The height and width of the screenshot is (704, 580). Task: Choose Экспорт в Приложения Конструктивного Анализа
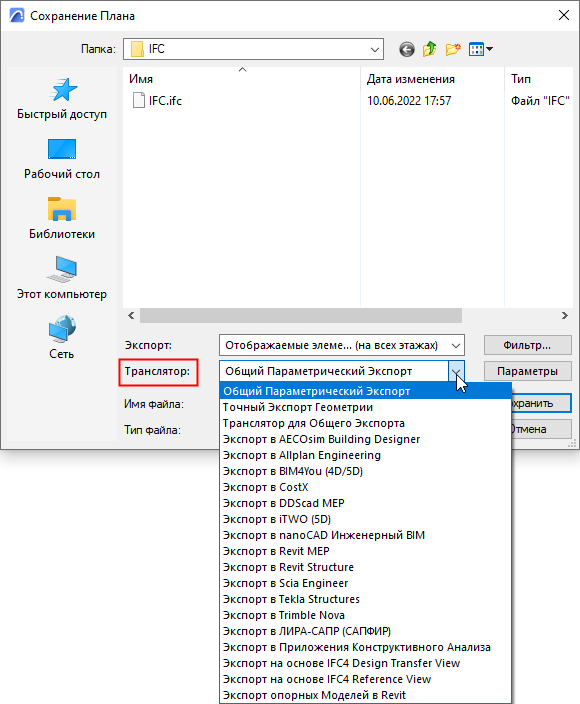365,647
